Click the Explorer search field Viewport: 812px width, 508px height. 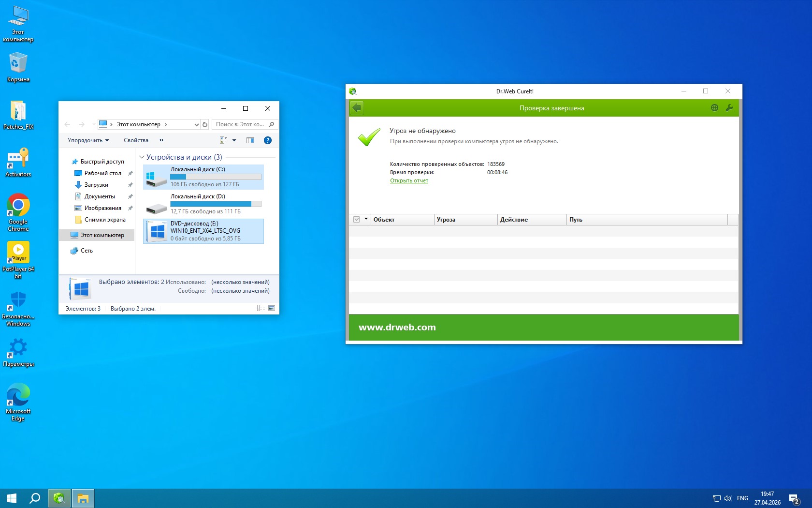tap(240, 124)
